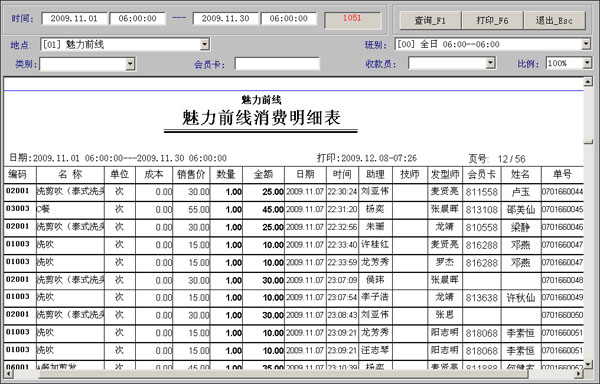600x384 pixels.
Task: Click the vertical scrollbar thumb
Action: [588, 142]
